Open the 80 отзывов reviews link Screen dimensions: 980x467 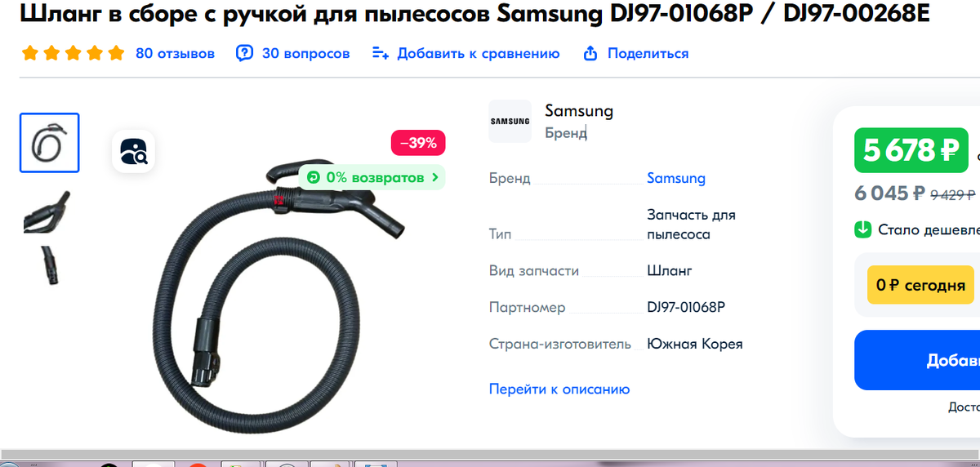click(x=175, y=53)
